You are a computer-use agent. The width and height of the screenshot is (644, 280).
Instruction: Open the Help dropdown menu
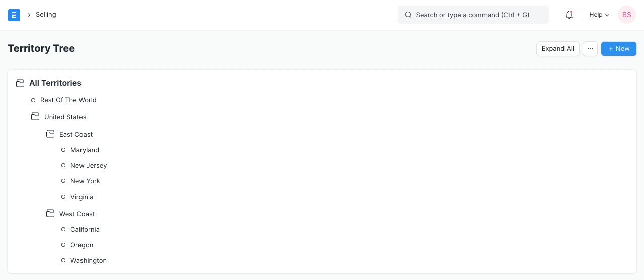pyautogui.click(x=599, y=15)
